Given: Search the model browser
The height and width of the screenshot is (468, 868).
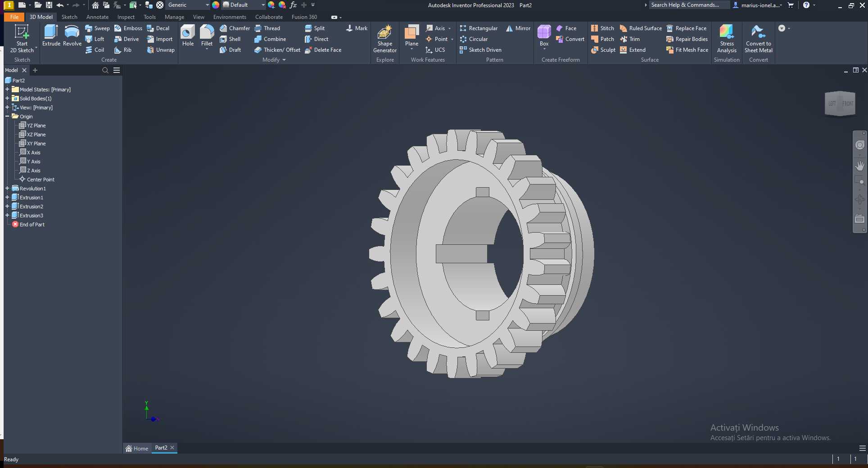Looking at the screenshot, I should (x=105, y=70).
